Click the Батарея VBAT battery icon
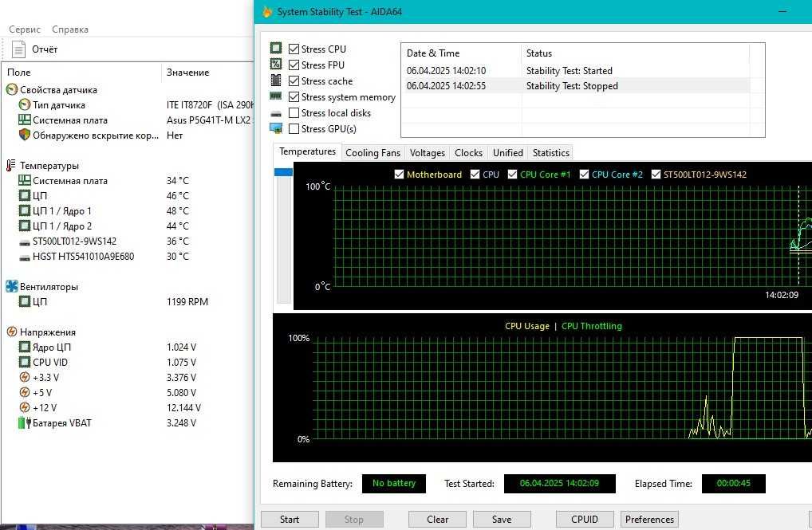 point(25,423)
